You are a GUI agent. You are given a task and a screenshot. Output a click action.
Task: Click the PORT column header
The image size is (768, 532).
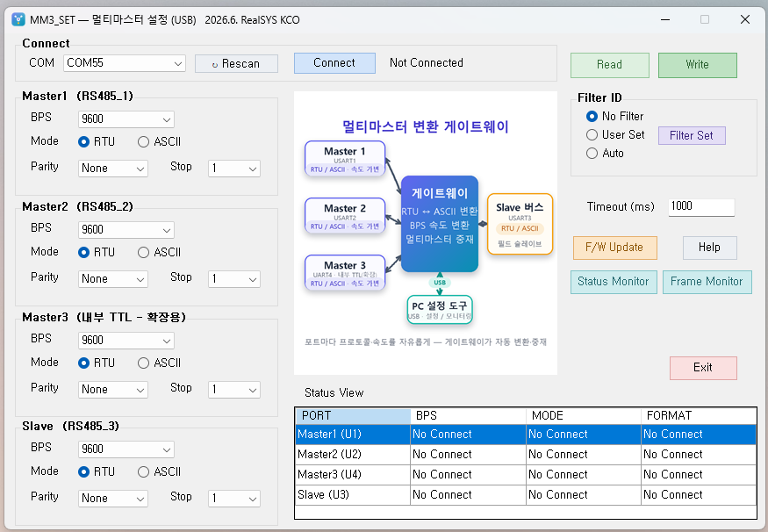(x=353, y=416)
